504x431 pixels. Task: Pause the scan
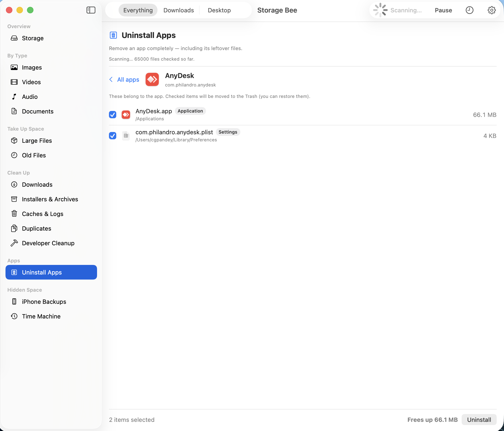(x=443, y=10)
